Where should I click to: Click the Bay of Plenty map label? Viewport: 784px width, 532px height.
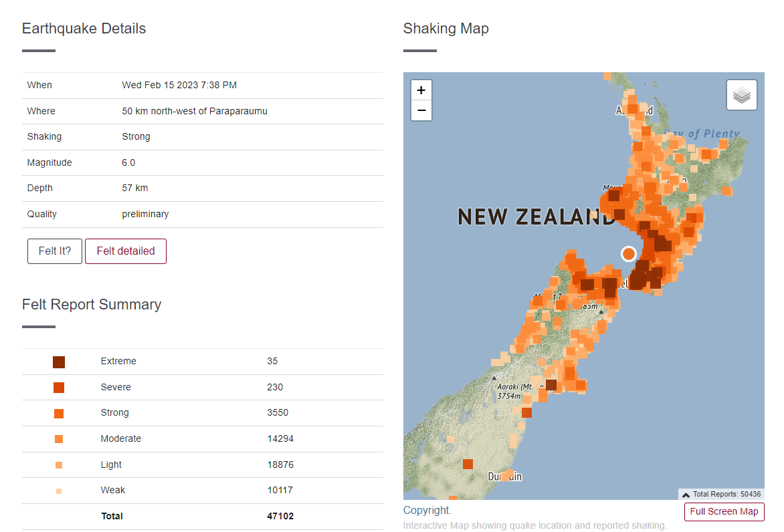[x=702, y=134]
